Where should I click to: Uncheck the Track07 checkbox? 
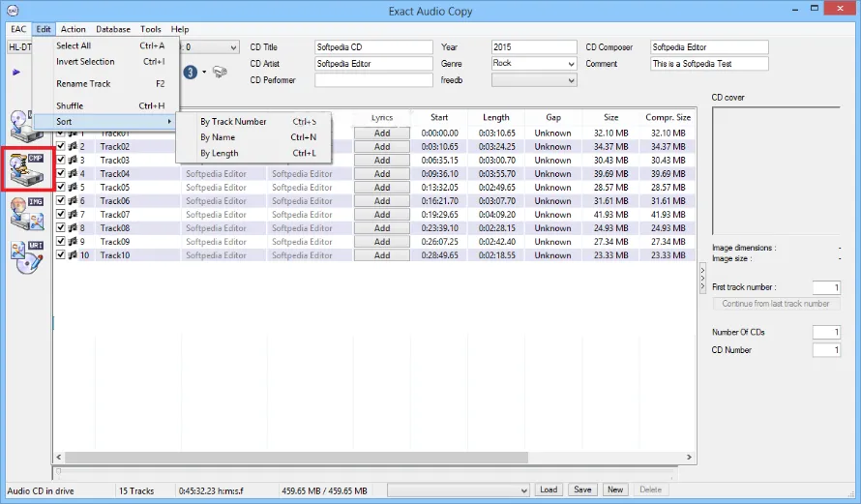60,214
